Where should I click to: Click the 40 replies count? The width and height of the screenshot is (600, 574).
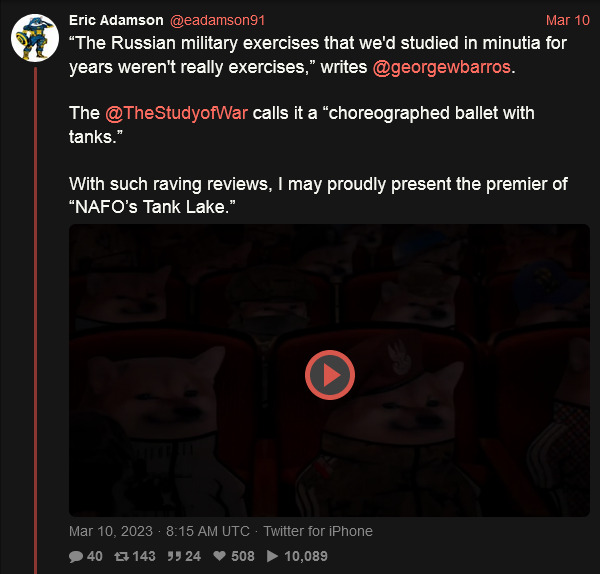(95, 556)
